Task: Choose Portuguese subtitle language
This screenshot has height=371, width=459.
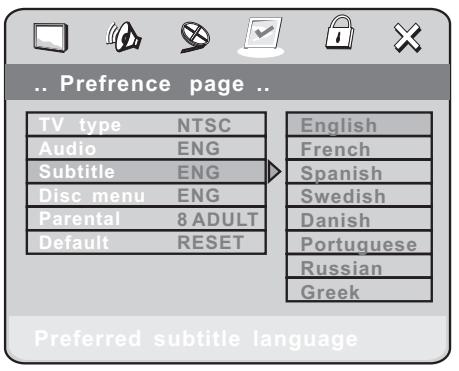Action: [x=359, y=243]
